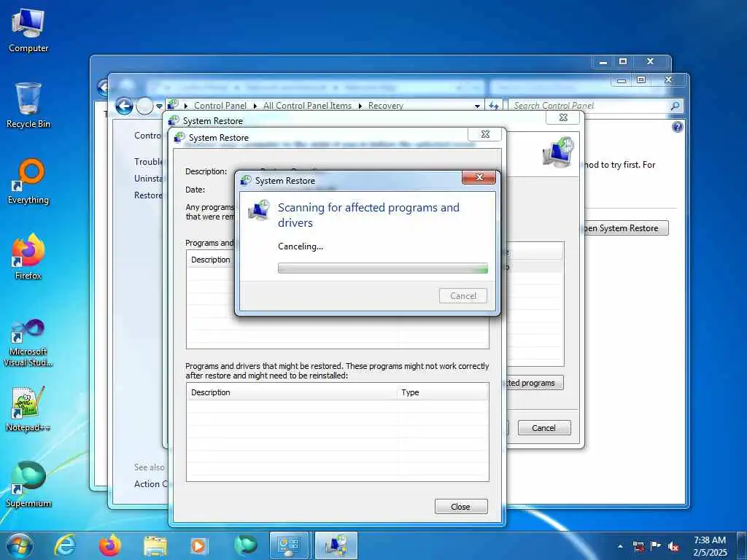Open the Windows Start menu orb
This screenshot has height=560, width=747.
coord(20,545)
